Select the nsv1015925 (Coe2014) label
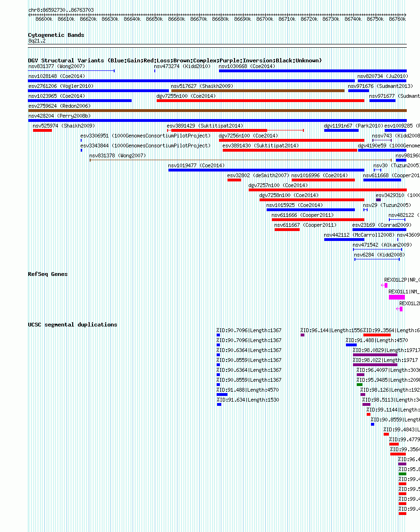Screen dimensions: 420x532 coord(294,205)
